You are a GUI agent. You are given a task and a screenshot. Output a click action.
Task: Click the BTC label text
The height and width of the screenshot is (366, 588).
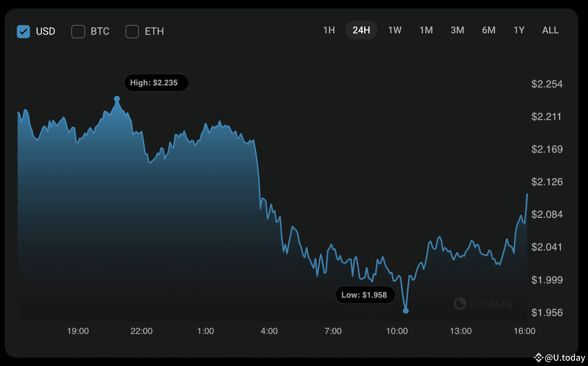coord(100,32)
